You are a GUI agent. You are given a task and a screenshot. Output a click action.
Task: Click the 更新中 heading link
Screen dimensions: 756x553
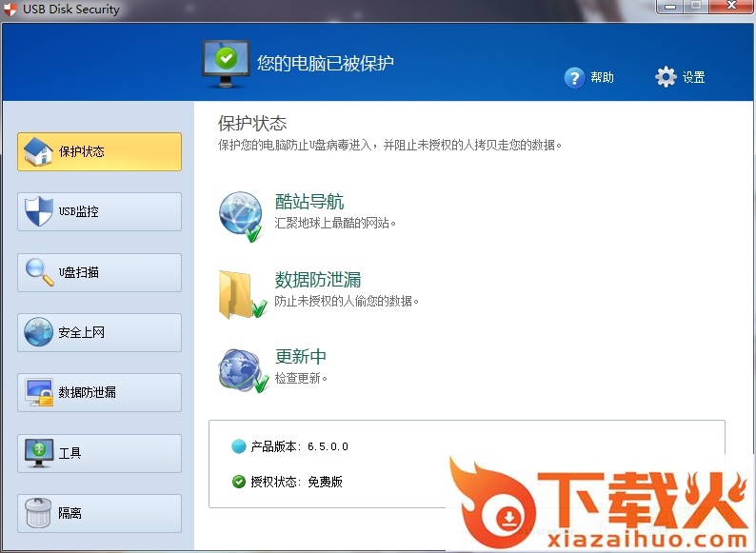(301, 356)
